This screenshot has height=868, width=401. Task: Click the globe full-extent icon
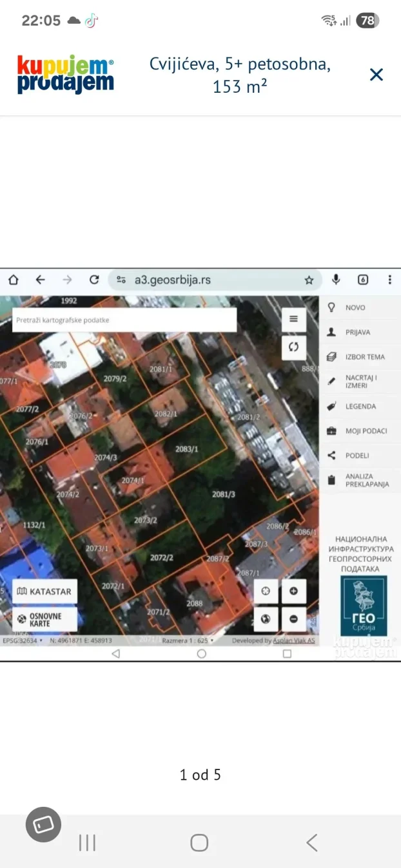point(265,619)
